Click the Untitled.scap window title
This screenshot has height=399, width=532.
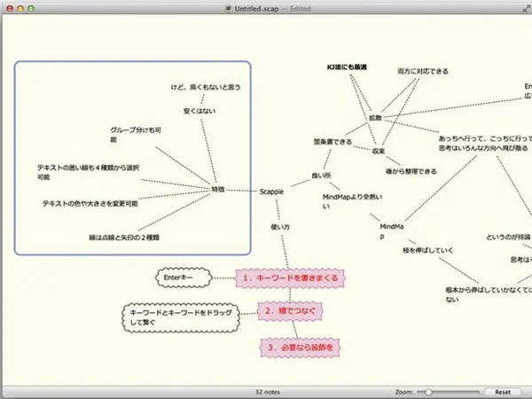click(x=256, y=9)
